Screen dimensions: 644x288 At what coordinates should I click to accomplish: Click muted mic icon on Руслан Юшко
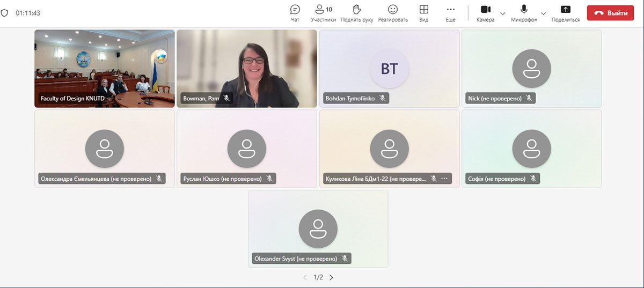(x=270, y=179)
